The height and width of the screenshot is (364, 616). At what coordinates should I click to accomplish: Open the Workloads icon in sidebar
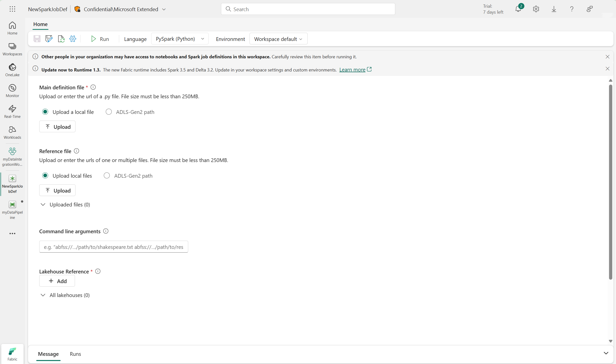(12, 132)
